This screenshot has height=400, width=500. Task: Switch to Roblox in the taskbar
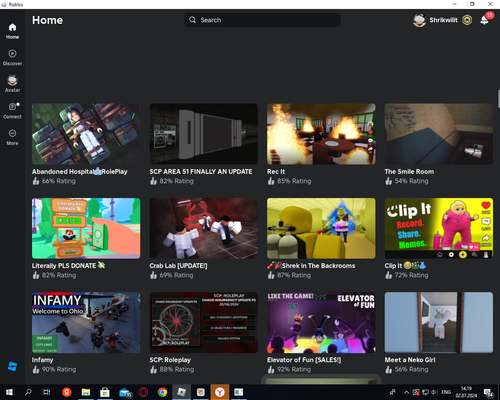click(x=181, y=392)
